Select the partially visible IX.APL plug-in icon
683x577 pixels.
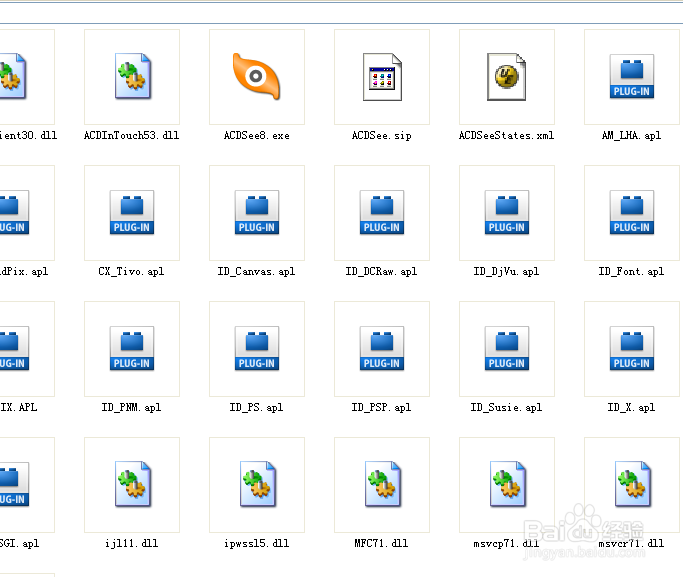tap(14, 348)
